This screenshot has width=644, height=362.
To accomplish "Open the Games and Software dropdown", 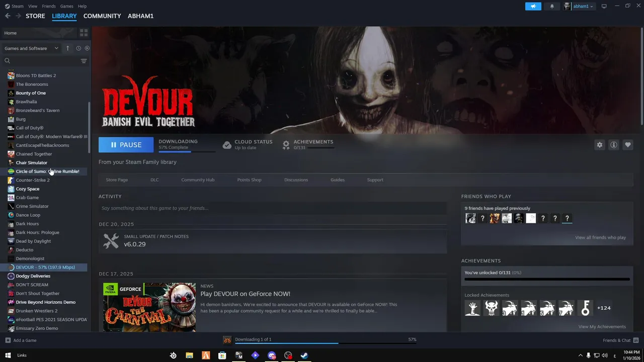I will (x=31, y=48).
